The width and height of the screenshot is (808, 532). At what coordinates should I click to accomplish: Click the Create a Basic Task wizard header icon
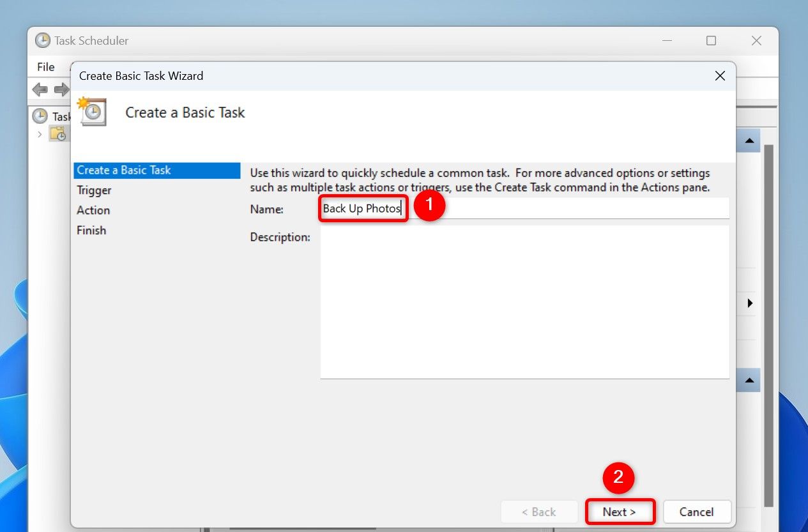coord(91,111)
